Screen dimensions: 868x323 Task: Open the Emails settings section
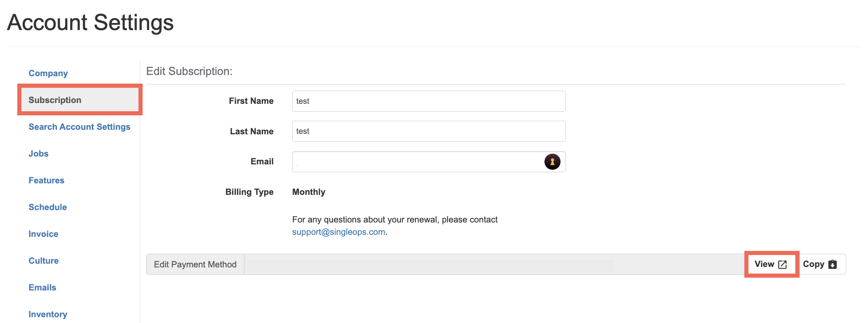coord(42,288)
